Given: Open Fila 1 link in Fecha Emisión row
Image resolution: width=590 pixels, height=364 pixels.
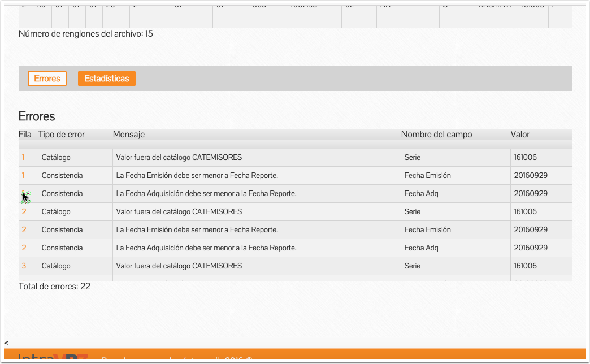Looking at the screenshot, I should [x=23, y=176].
